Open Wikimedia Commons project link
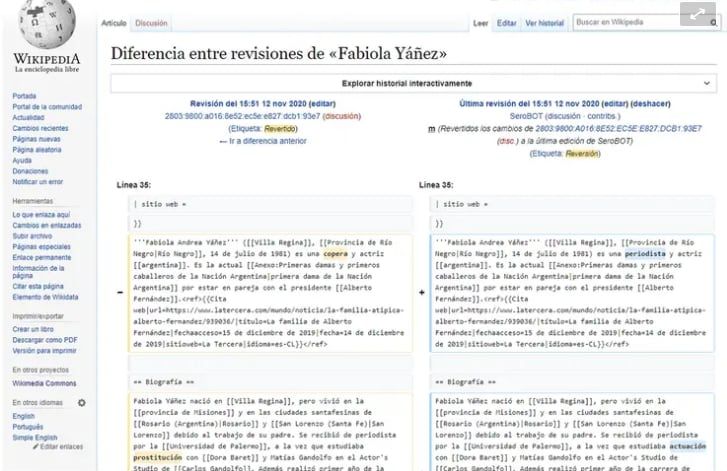 (x=44, y=383)
